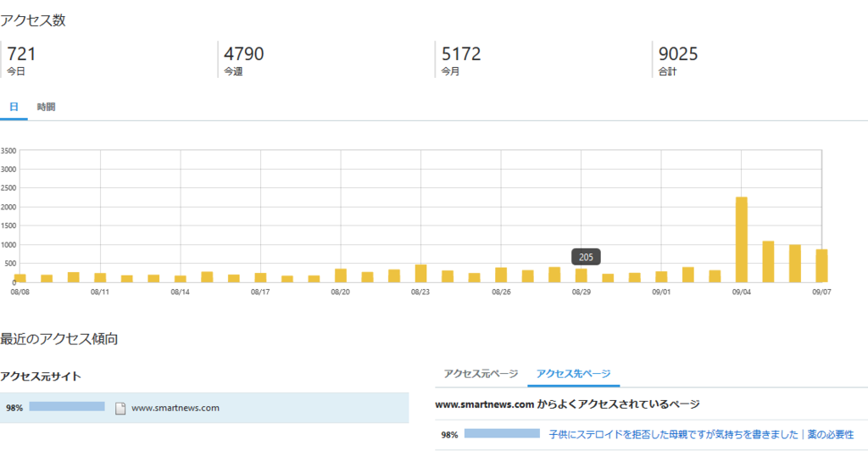
Task: Click the アクセス元サイト heading
Action: click(41, 376)
